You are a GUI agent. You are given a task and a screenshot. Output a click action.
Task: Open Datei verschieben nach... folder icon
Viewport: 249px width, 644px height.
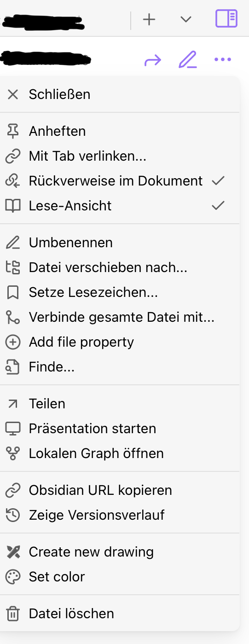pyautogui.click(x=13, y=267)
